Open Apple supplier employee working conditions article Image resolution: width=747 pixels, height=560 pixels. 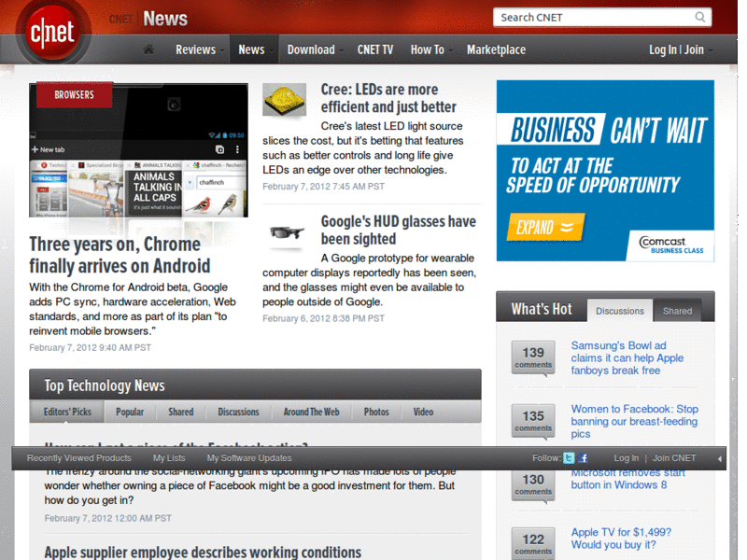[203, 553]
